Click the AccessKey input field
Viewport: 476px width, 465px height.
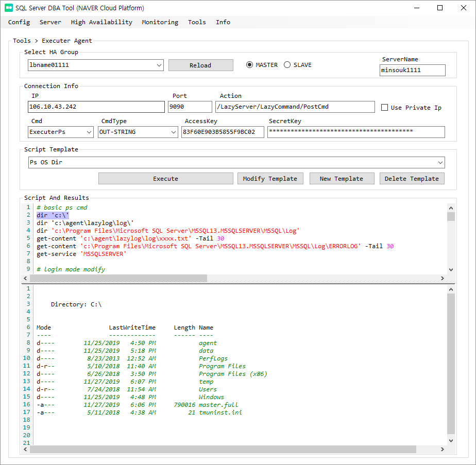[223, 132]
